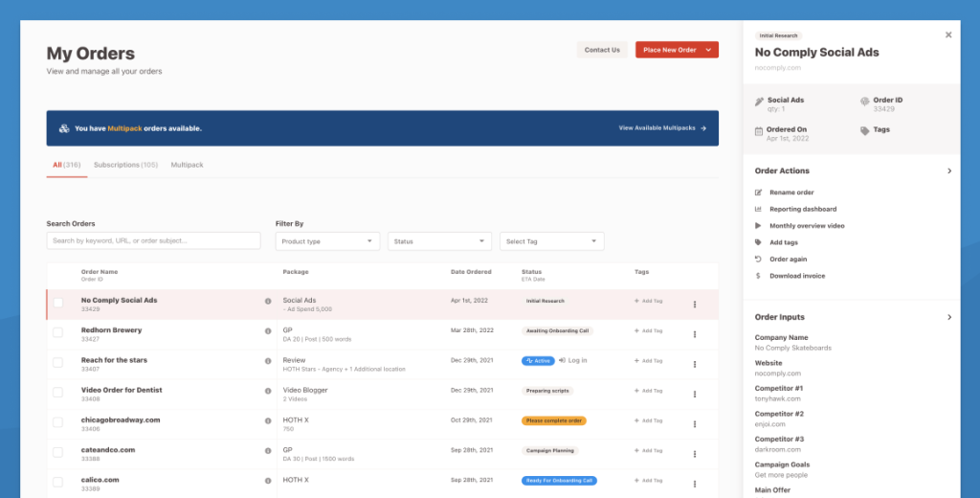Screen dimensions: 980x498
Task: Click the Contact Us button
Action: (x=602, y=50)
